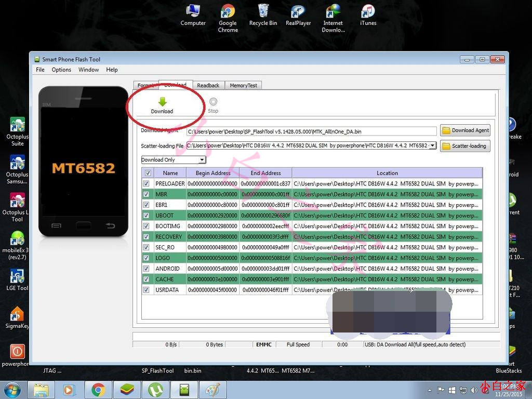Open the Action Center flag tray icon
Viewport: 532px width, 399px height.
[x=441, y=390]
